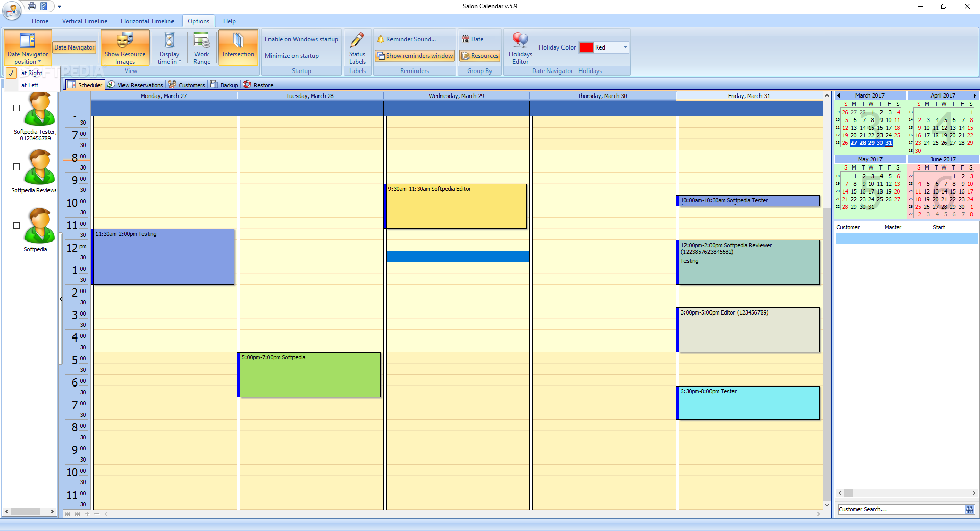
Task: Click the Date Navigator position icon
Action: pos(28,40)
